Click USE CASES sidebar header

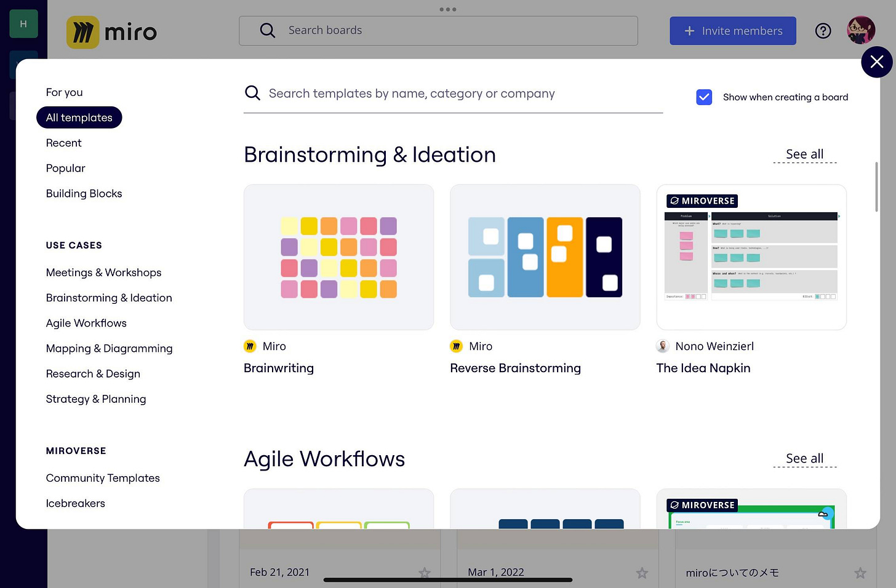coord(74,245)
